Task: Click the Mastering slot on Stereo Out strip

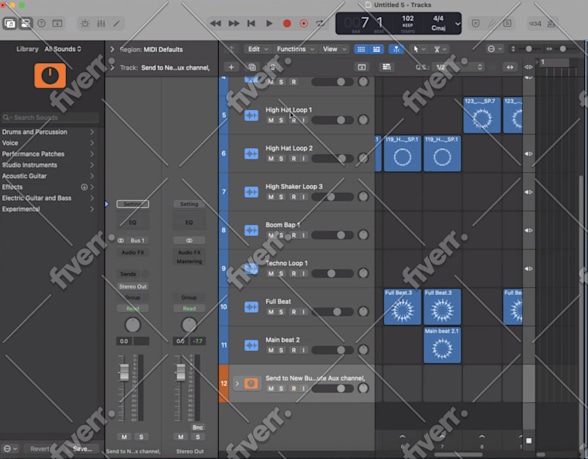Action: click(189, 261)
